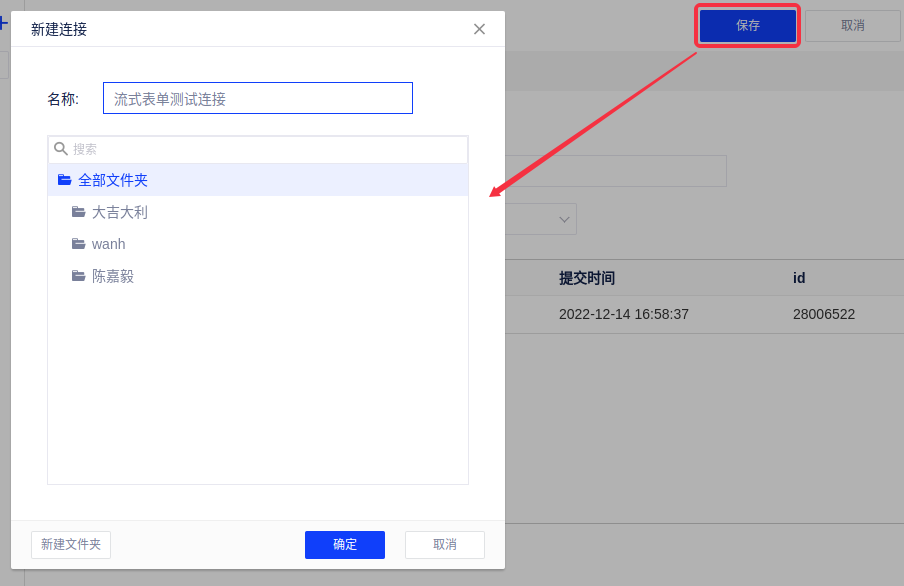Select the 2022-12-14 16:58:37 timestamp cell
This screenshot has height=586, width=904.
(x=623, y=314)
